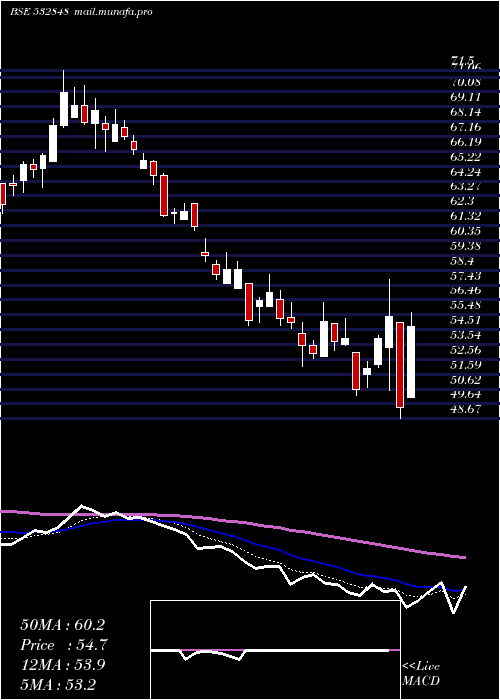The width and height of the screenshot is (500, 700).
Task: Click the price axis label '48.67'
Action: tap(466, 409)
